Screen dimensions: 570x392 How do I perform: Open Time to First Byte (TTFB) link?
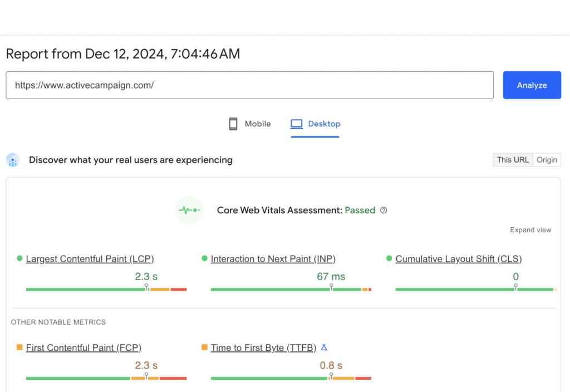tap(263, 347)
